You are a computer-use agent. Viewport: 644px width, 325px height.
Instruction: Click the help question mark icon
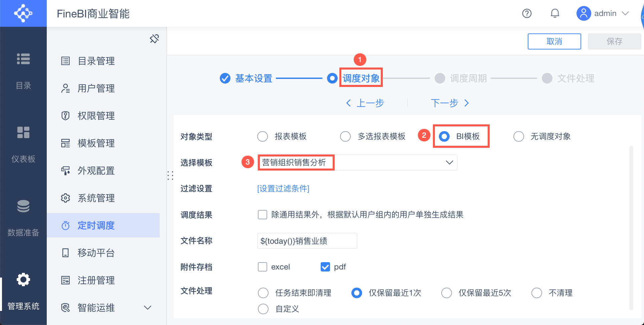527,13
